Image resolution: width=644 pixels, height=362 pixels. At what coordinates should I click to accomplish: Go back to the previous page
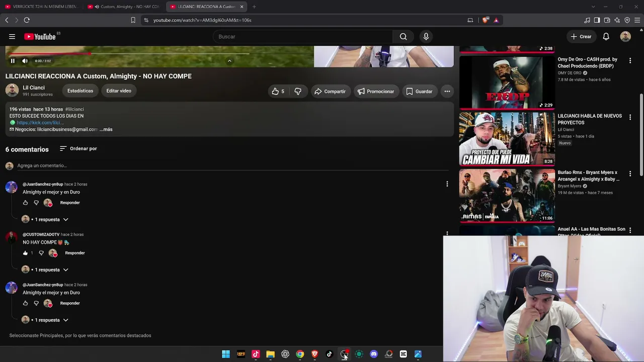[7, 20]
